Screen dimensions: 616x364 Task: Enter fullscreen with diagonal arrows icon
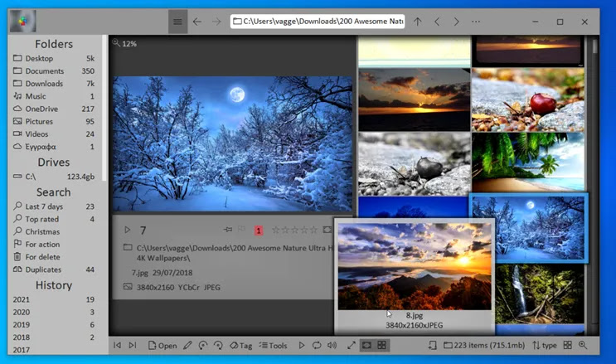(352, 345)
